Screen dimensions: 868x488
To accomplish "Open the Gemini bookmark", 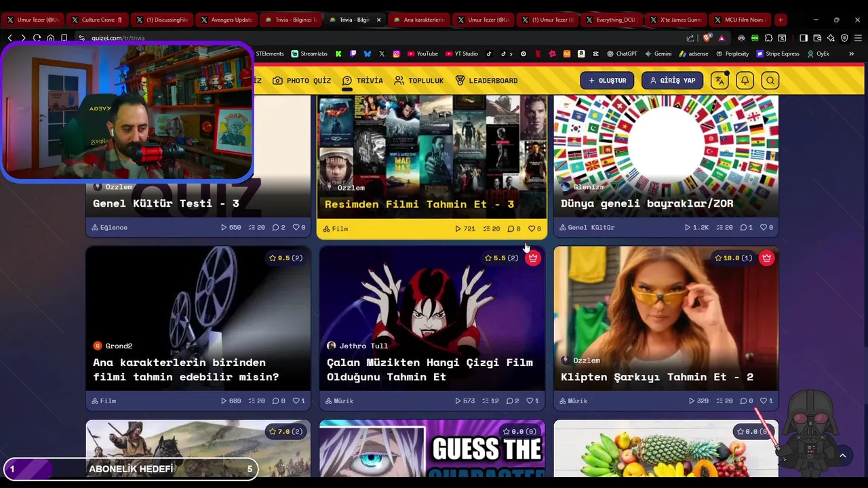I will (x=658, y=54).
